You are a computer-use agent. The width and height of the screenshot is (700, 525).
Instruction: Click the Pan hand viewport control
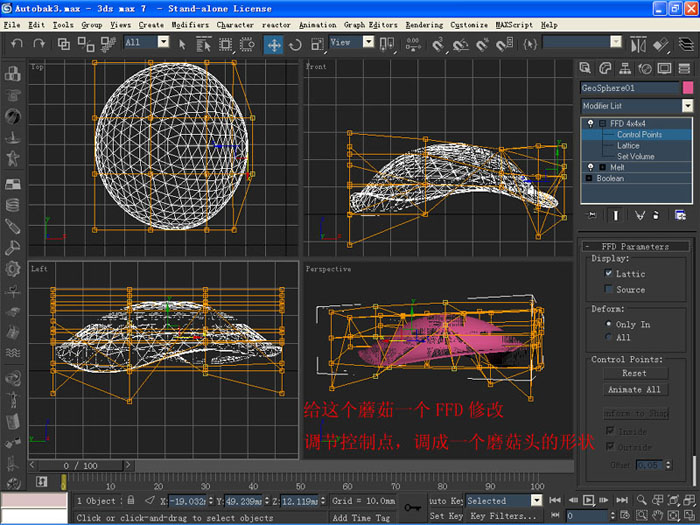(657, 516)
